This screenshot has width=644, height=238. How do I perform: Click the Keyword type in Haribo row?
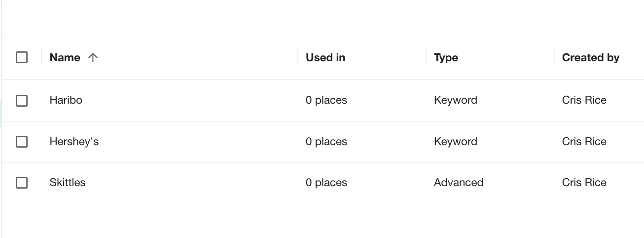point(455,100)
